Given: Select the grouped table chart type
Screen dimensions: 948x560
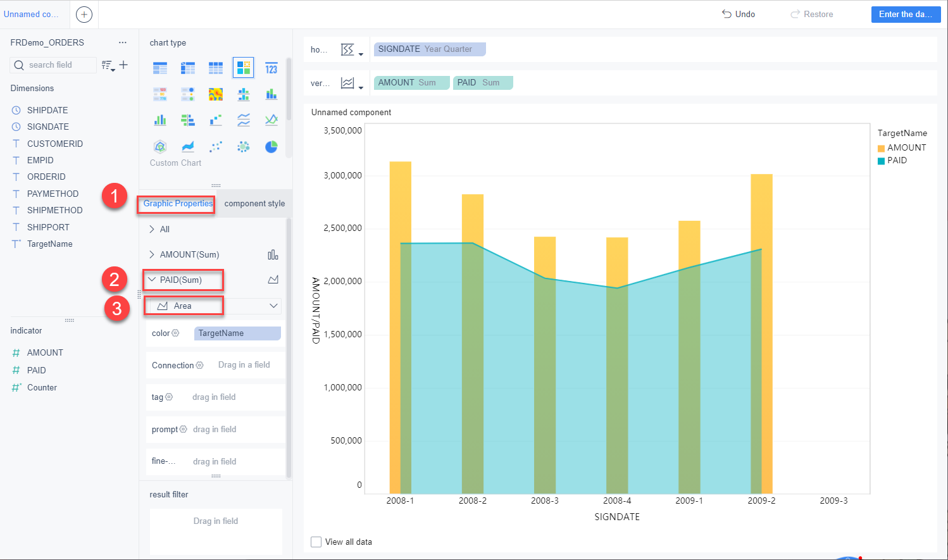Looking at the screenshot, I should pos(160,68).
